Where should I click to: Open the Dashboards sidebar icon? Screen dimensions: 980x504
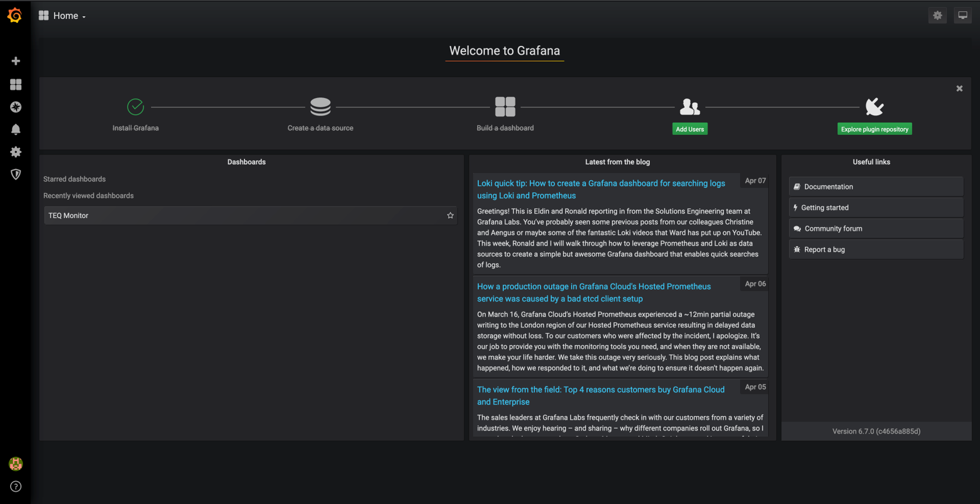pos(16,84)
